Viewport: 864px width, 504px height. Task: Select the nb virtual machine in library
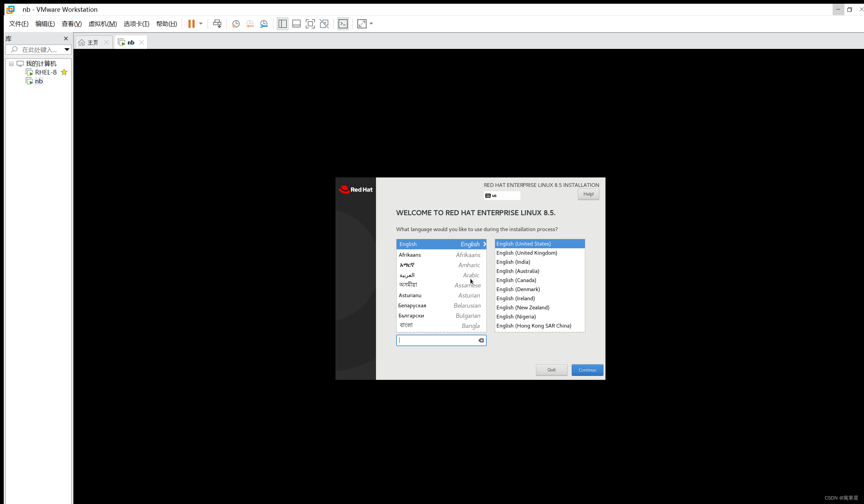coord(35,81)
